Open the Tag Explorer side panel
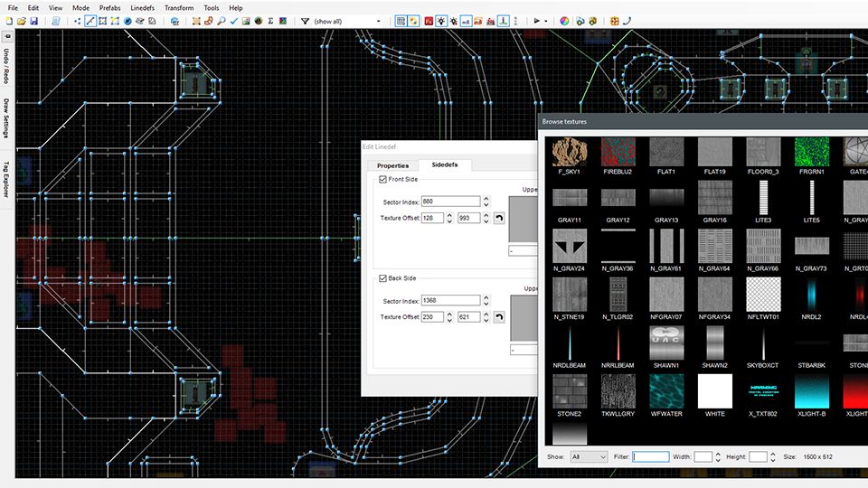The width and height of the screenshot is (868, 488). [x=6, y=179]
